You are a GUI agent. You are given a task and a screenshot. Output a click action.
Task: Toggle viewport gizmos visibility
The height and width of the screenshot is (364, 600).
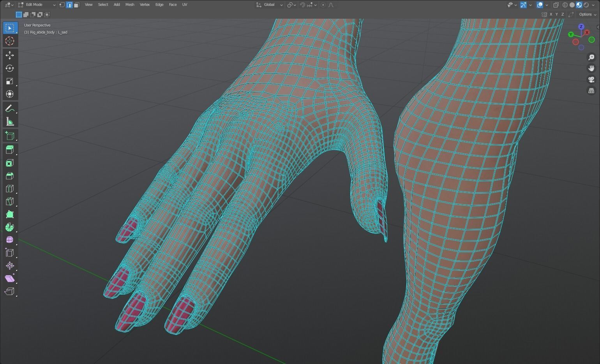click(x=523, y=5)
